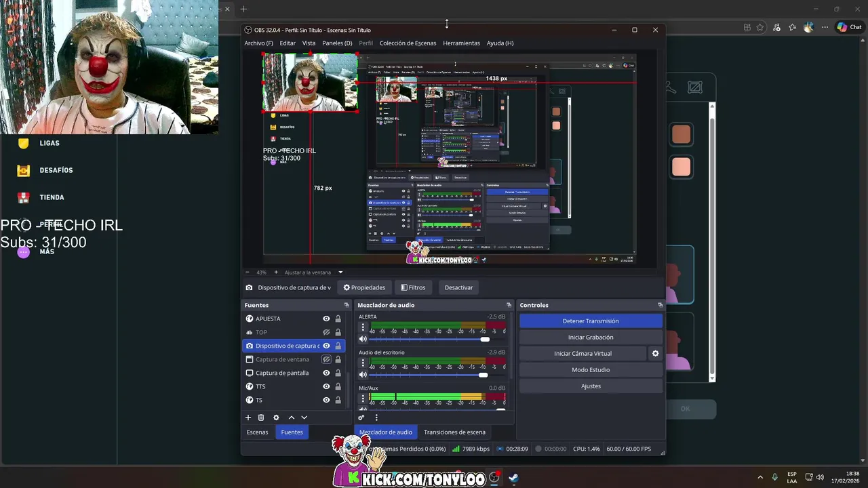Click the taskbar volume speaker icon
Screen dimensions: 868x488
click(x=821, y=477)
